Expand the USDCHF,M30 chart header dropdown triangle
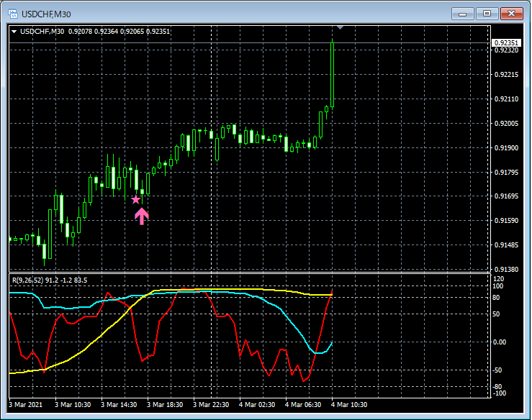 pyautogui.click(x=14, y=32)
